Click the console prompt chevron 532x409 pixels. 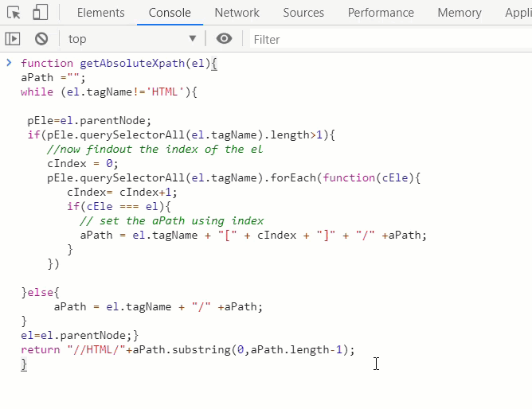tap(10, 63)
